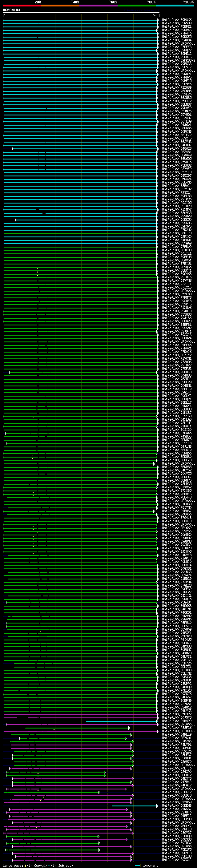Select hit label UniRef100_Q338G3
Viewport: 197px width, 868px height.
tap(177, 314)
